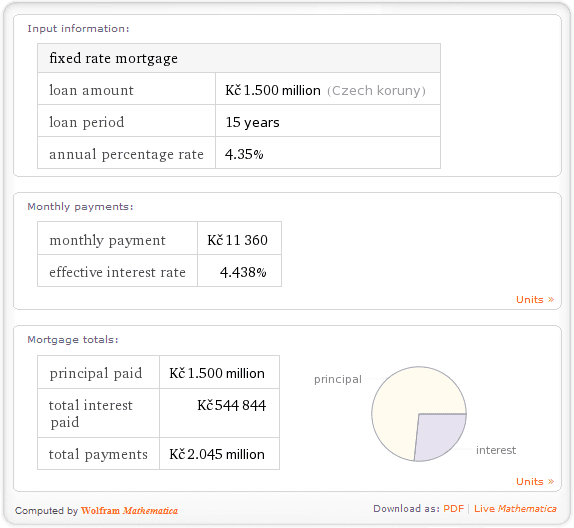Click the total interest paid Kč 544 844
The width and height of the screenshot is (574, 528).
pos(231,405)
